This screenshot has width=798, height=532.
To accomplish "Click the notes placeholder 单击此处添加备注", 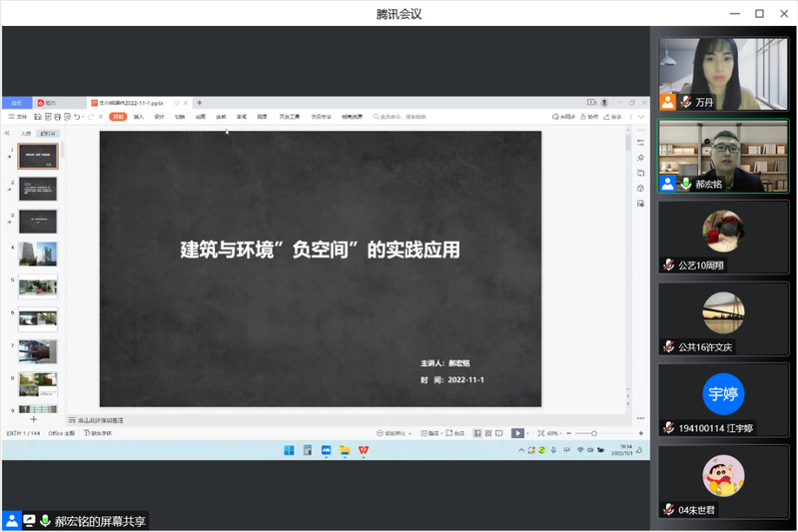I will (100, 420).
